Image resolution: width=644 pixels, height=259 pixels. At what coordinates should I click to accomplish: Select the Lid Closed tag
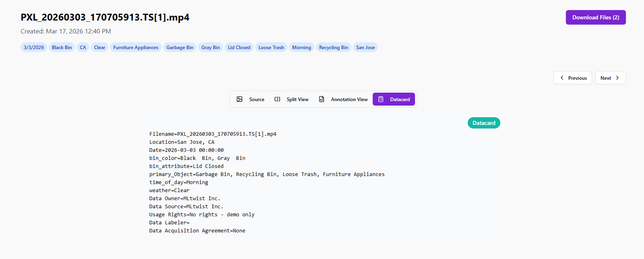[x=239, y=48]
